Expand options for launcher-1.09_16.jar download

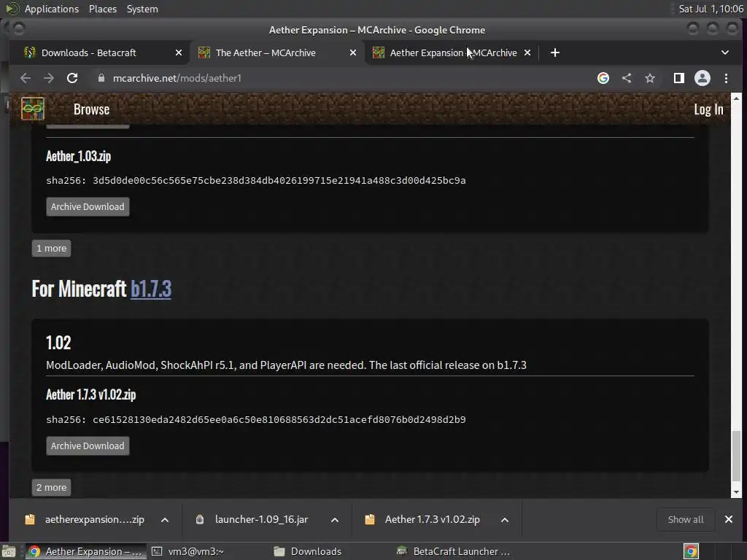tap(335, 519)
